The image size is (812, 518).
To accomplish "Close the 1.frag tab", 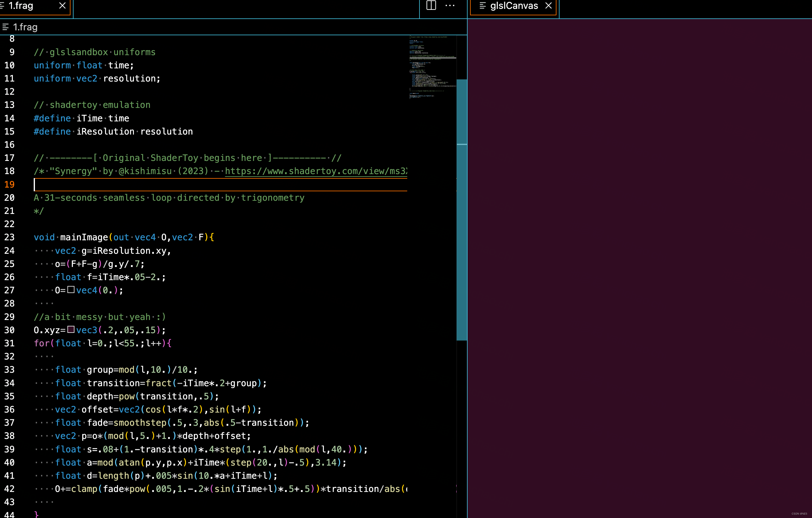I will tap(63, 6).
